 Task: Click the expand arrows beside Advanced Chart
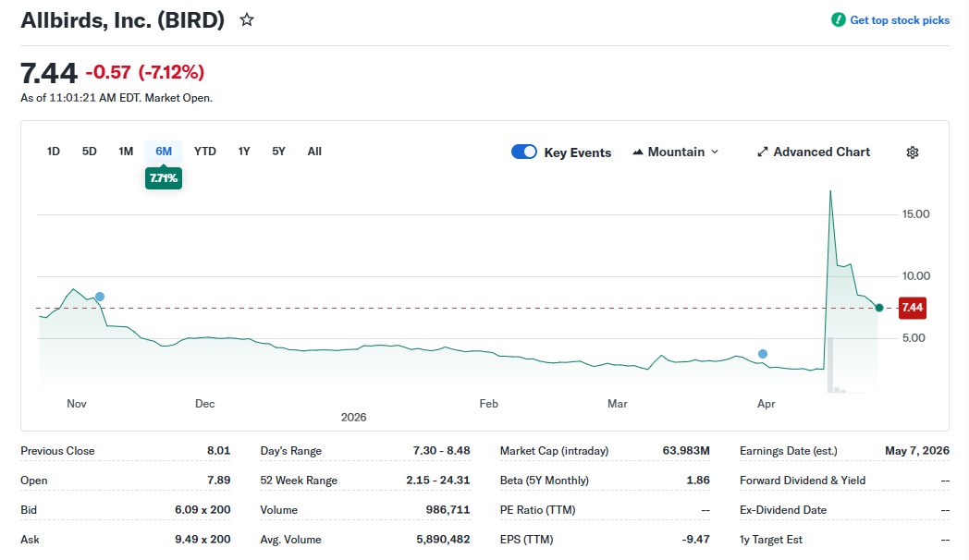pyautogui.click(x=762, y=151)
